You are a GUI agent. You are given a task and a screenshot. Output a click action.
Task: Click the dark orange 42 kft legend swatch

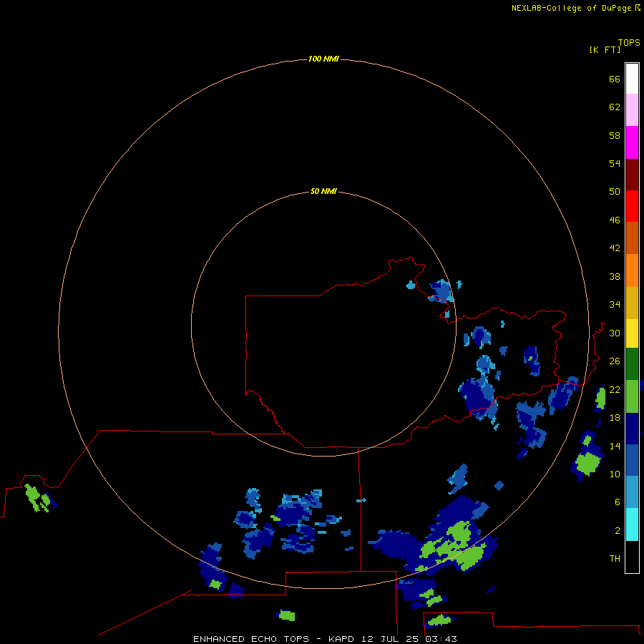pos(632,238)
